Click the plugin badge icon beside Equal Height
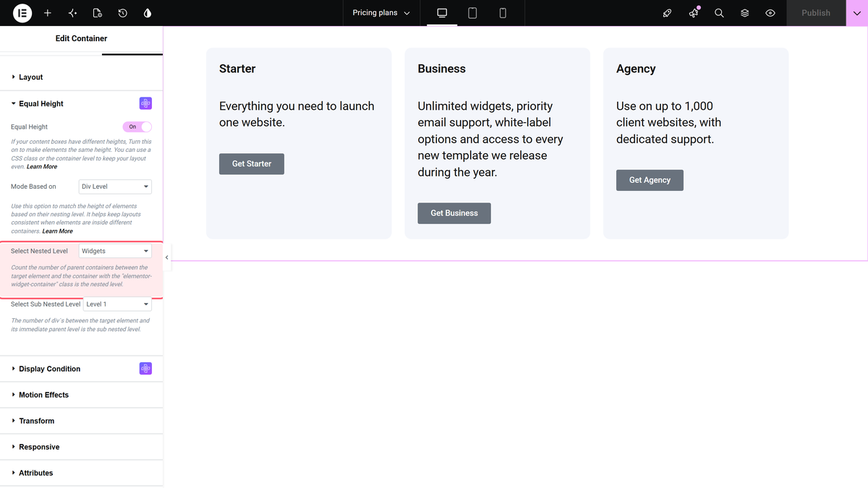Image resolution: width=868 pixels, height=488 pixels. pos(145,103)
